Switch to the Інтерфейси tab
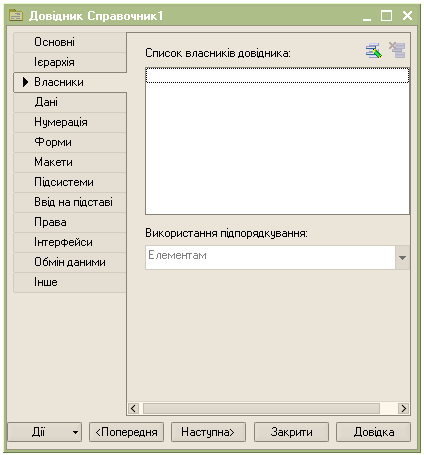 click(x=70, y=242)
